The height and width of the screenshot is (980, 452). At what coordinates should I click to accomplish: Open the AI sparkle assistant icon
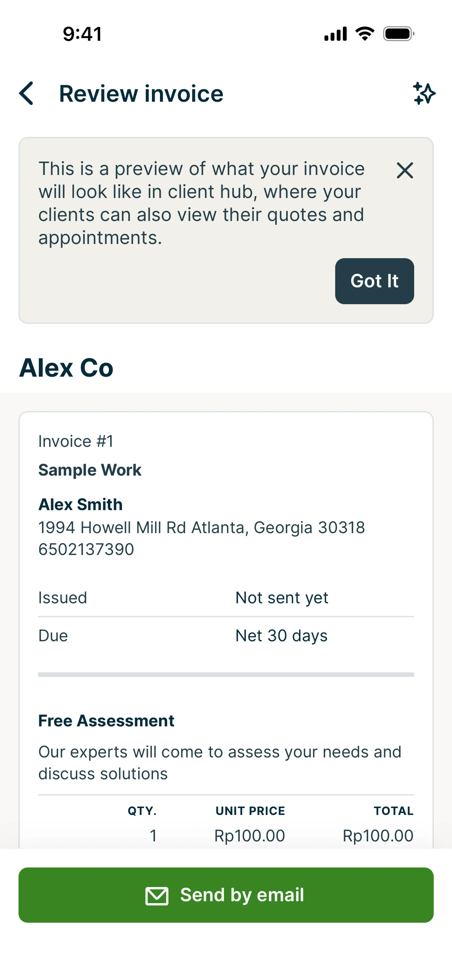pyautogui.click(x=424, y=93)
